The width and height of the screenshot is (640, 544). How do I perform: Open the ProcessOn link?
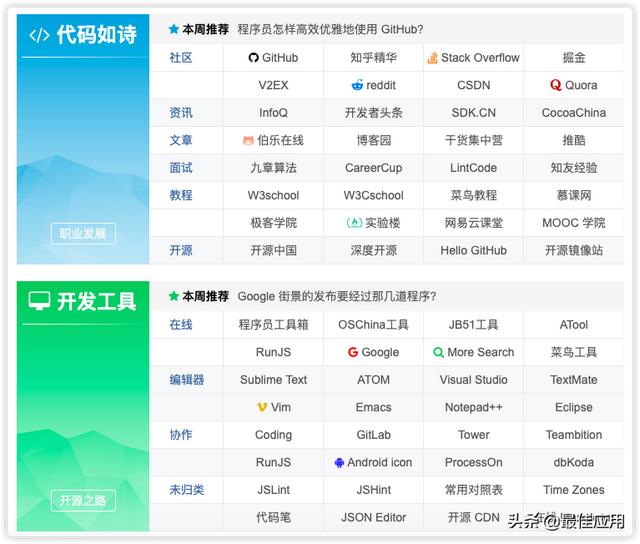(473, 462)
